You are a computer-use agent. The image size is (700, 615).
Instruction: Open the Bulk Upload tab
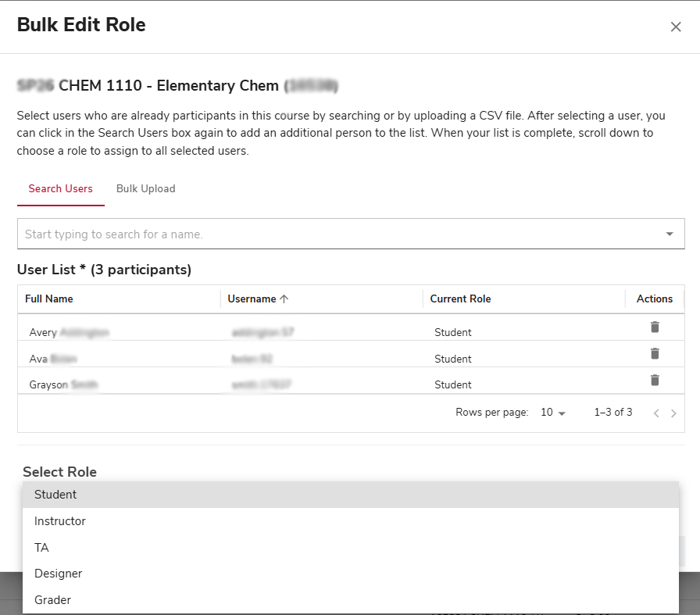(x=145, y=188)
